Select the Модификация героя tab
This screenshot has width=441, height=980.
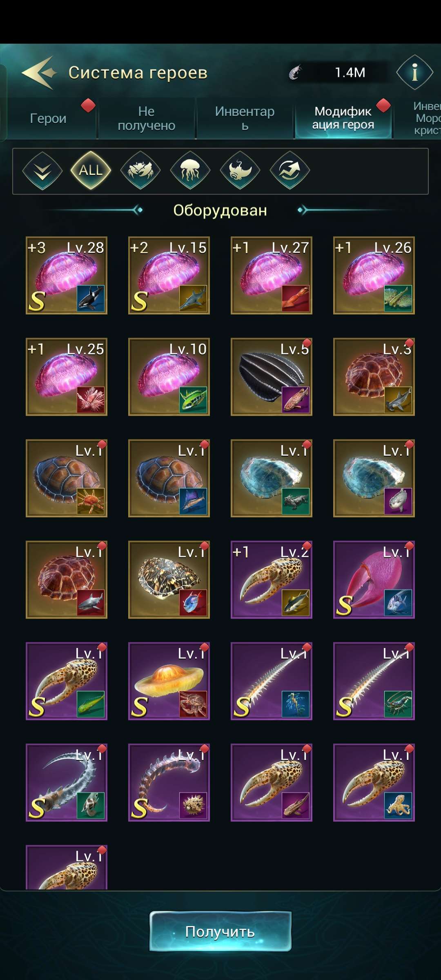[x=343, y=118]
